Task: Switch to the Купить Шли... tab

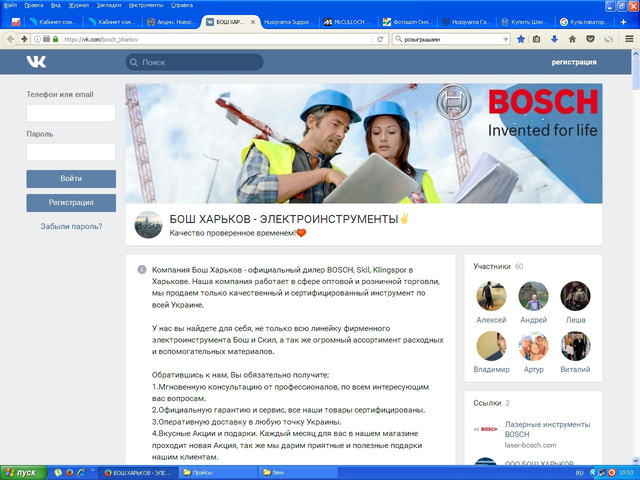Action: [524, 22]
